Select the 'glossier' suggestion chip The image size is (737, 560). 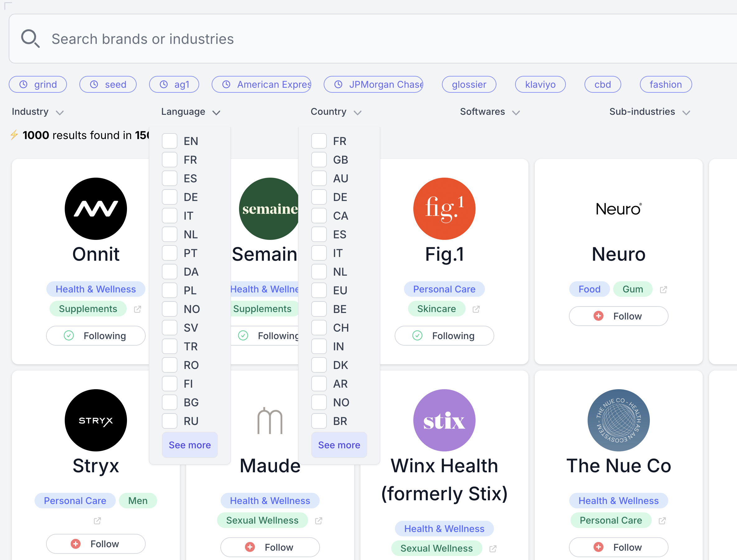coord(469,84)
